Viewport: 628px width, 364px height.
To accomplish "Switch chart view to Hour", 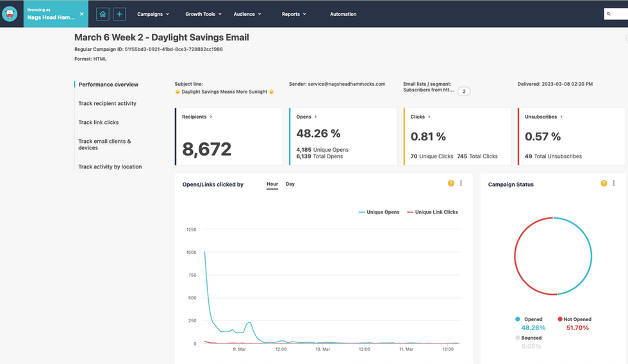I will (x=272, y=184).
